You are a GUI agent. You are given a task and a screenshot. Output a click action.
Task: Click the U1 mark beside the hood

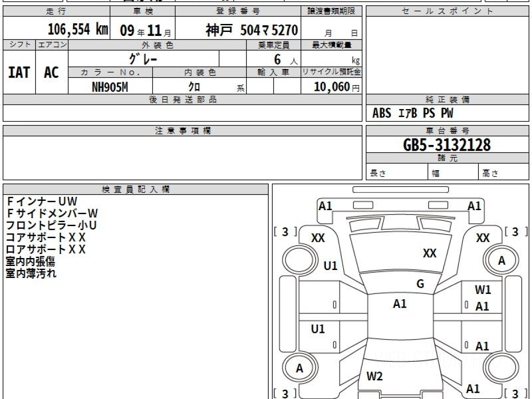(330, 266)
